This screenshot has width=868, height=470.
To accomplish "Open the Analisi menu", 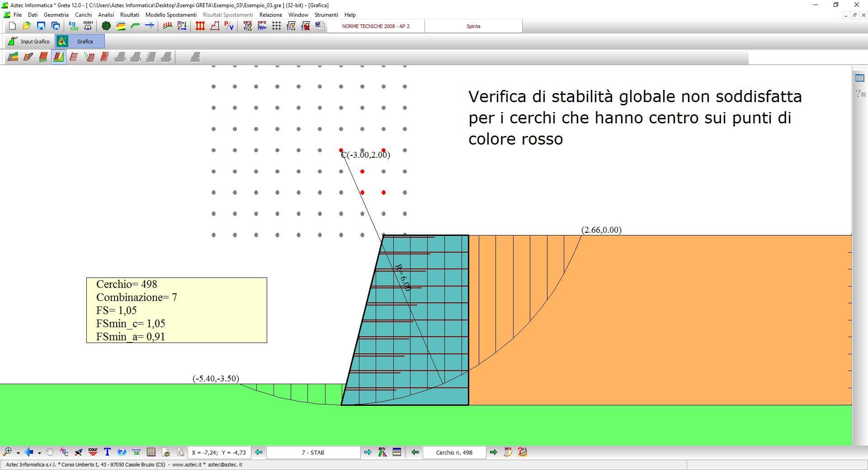I will [x=106, y=15].
